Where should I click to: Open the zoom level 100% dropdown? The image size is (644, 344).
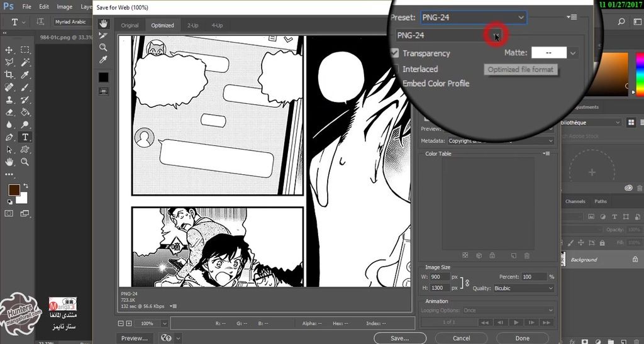[164, 323]
